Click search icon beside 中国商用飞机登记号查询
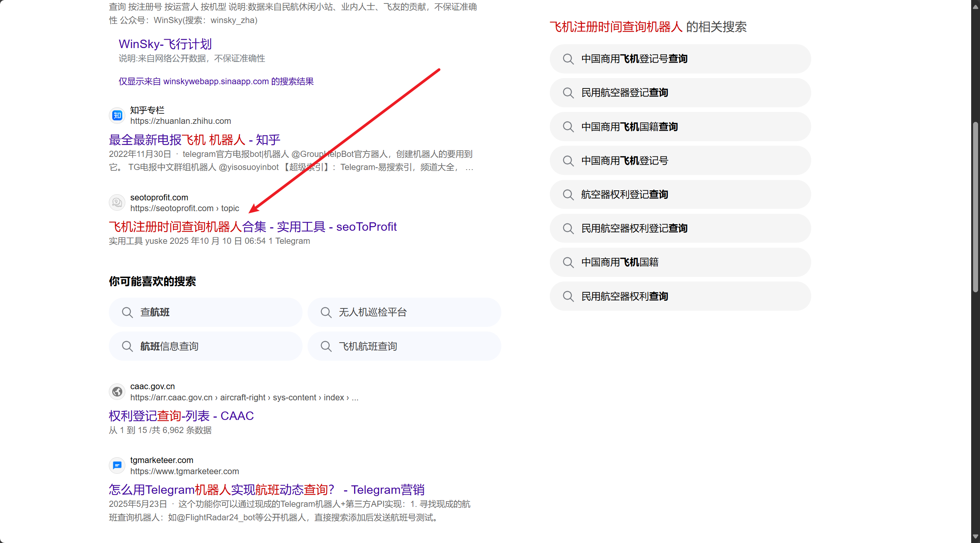 click(568, 59)
